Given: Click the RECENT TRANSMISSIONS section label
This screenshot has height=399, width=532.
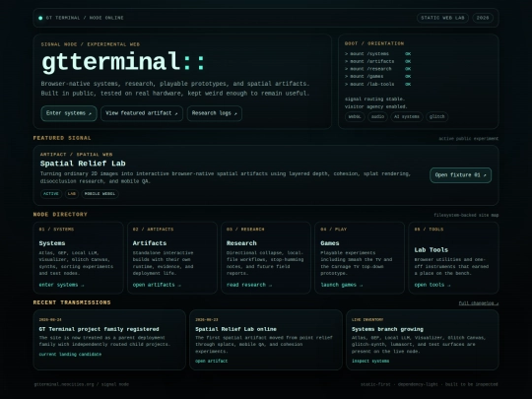Looking at the screenshot, I should pos(72,302).
